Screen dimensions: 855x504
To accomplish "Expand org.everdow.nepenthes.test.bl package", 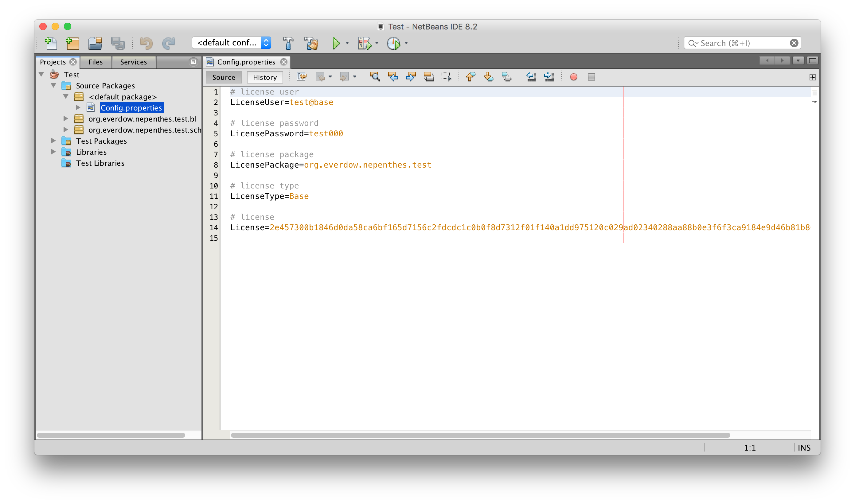I will coord(66,118).
